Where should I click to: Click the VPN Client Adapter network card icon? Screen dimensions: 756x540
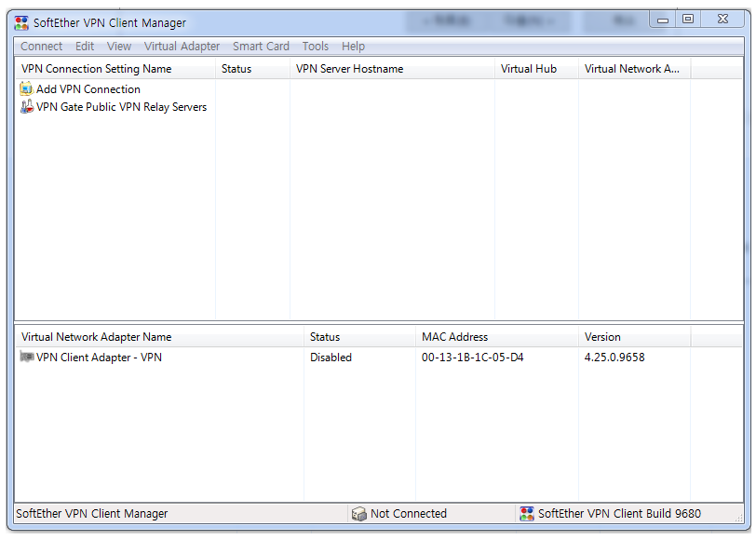tap(26, 357)
